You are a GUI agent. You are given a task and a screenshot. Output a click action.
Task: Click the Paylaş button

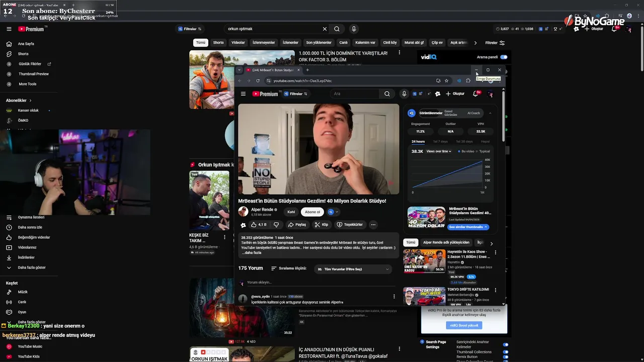(x=297, y=225)
